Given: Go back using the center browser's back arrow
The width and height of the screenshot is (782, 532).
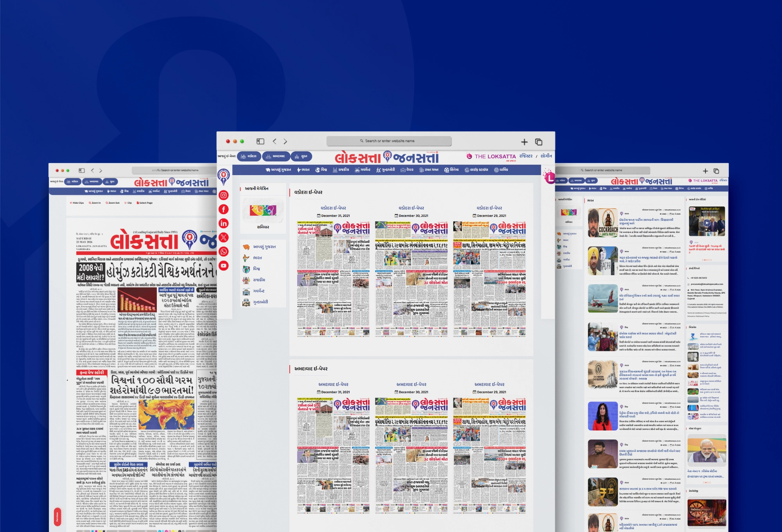Looking at the screenshot, I should 274,142.
